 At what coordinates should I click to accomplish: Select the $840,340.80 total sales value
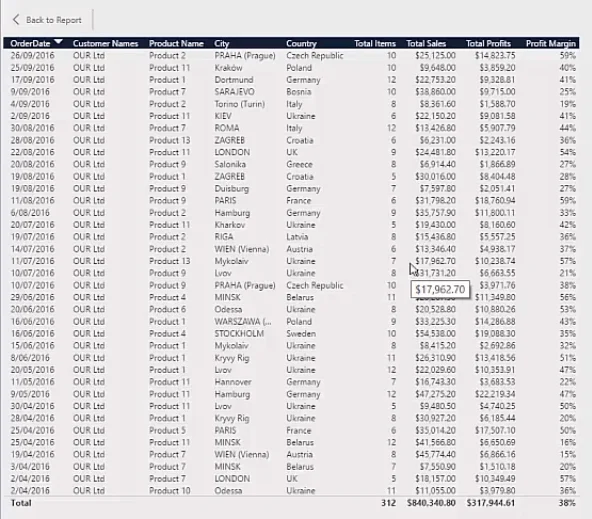click(431, 503)
